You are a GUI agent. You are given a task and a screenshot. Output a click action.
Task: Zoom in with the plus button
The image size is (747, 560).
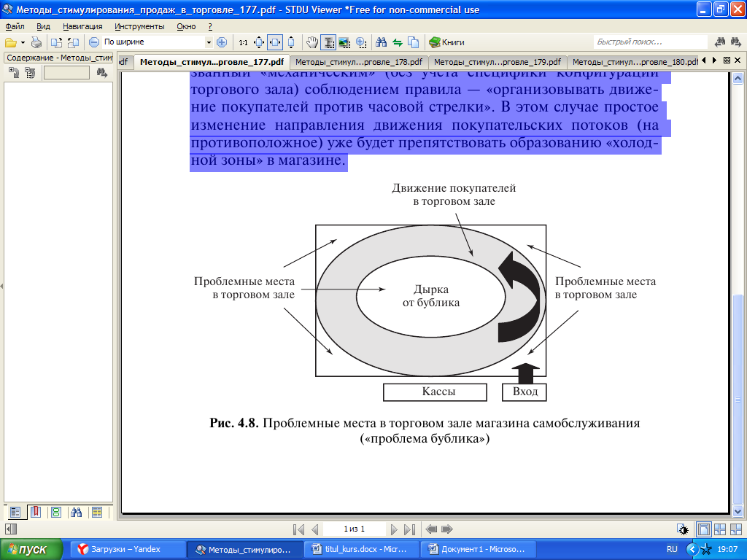coord(222,42)
